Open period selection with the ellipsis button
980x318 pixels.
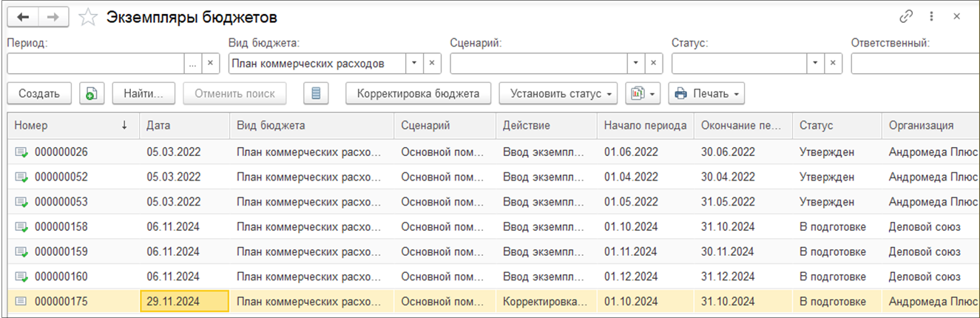[x=192, y=64]
